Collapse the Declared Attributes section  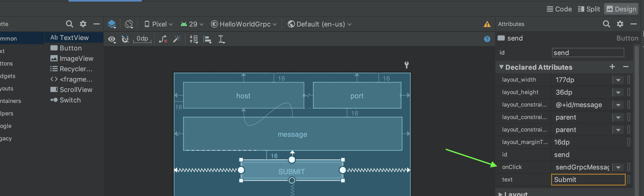coord(501,67)
